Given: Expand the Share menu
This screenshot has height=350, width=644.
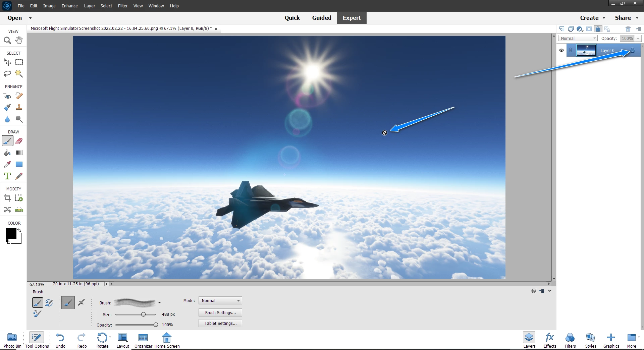Looking at the screenshot, I should pyautogui.click(x=626, y=18).
